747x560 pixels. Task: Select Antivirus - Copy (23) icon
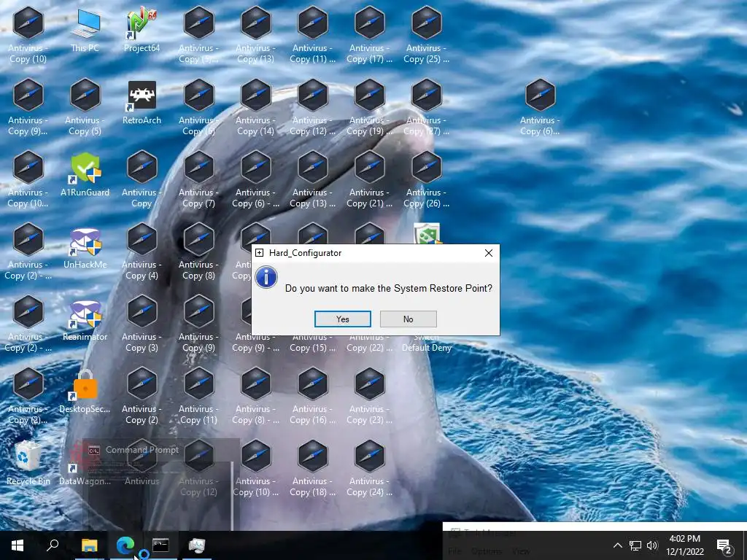point(369,397)
